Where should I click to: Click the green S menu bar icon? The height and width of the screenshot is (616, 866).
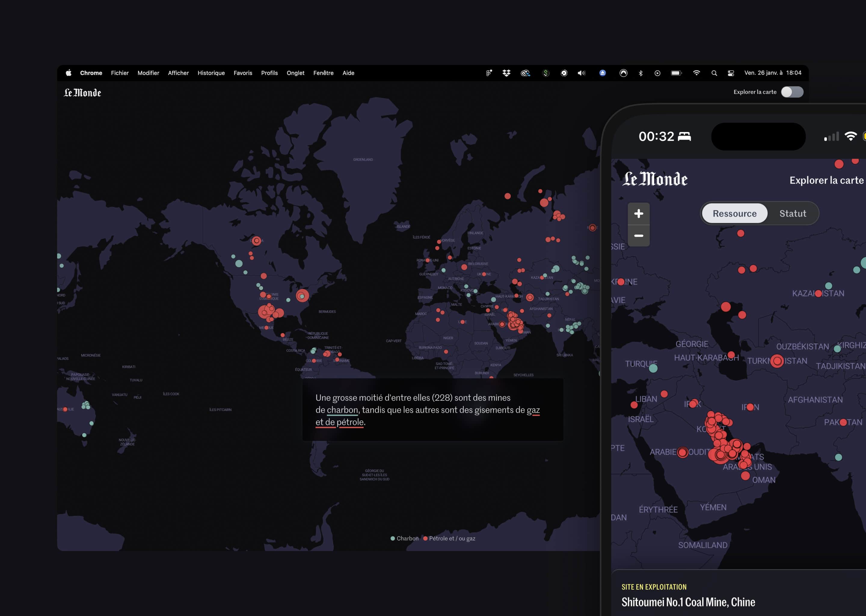pyautogui.click(x=546, y=73)
